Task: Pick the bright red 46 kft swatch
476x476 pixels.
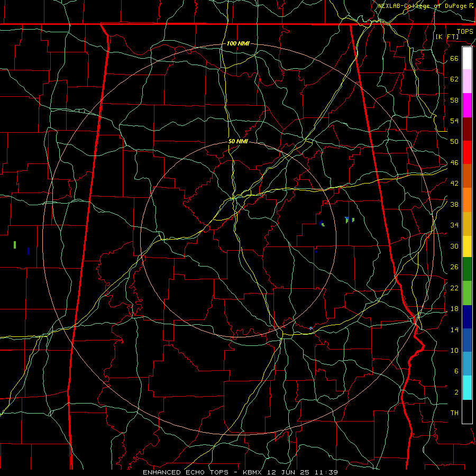Action: click(467, 152)
